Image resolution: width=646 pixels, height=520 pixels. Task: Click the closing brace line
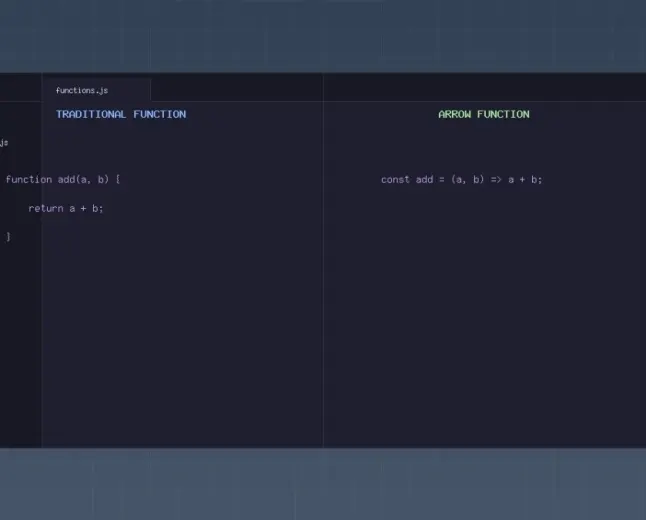(8, 237)
